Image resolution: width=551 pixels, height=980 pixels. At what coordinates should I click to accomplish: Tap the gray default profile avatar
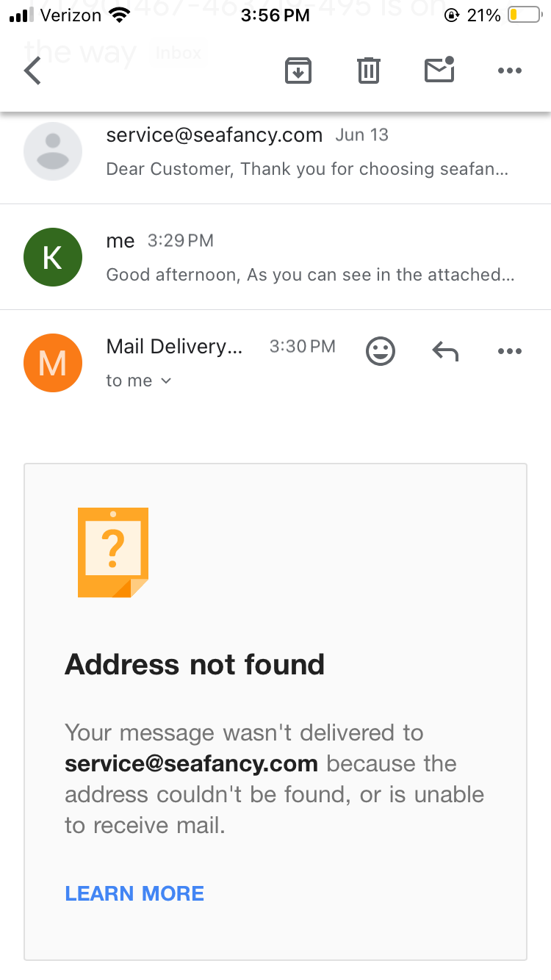[53, 151]
